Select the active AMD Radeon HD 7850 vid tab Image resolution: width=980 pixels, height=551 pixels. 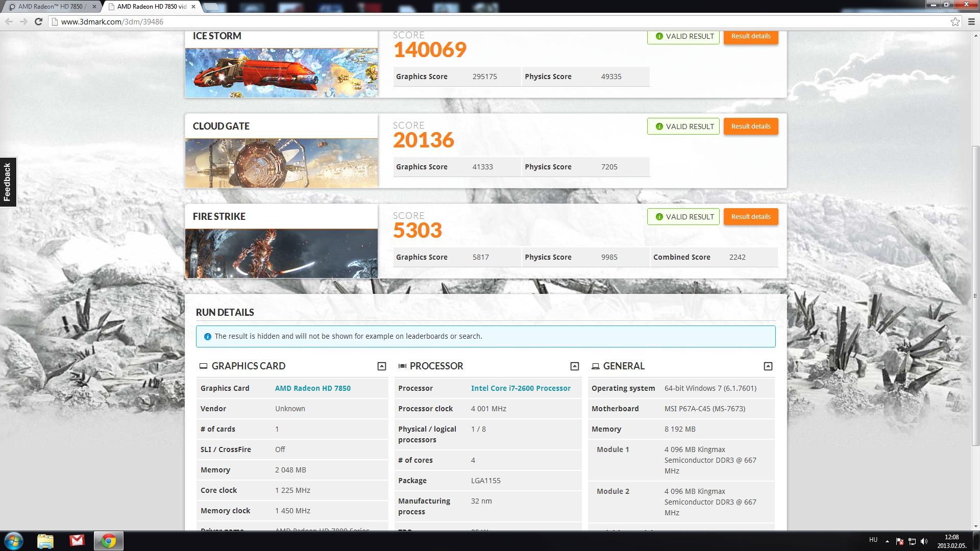coord(151,7)
